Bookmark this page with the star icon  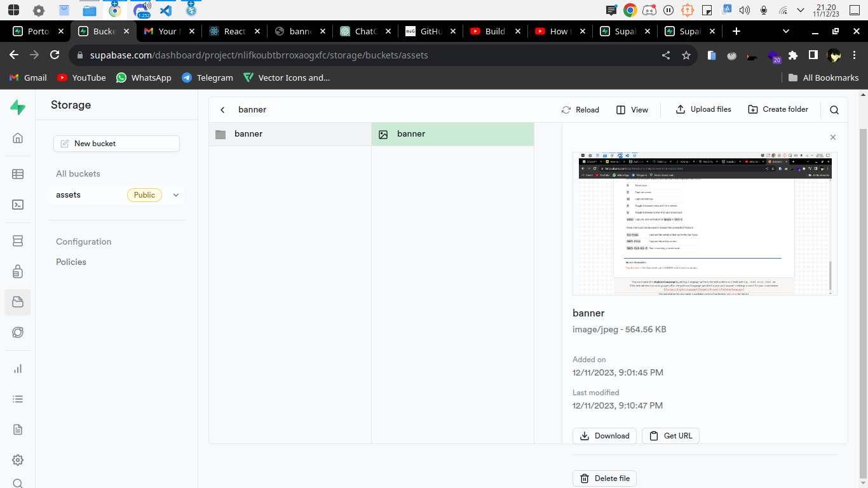686,55
